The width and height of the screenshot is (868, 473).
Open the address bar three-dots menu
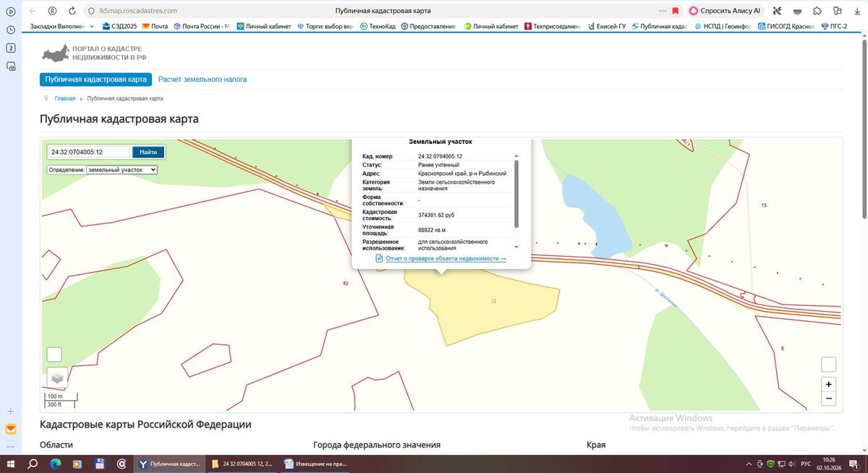[663, 11]
